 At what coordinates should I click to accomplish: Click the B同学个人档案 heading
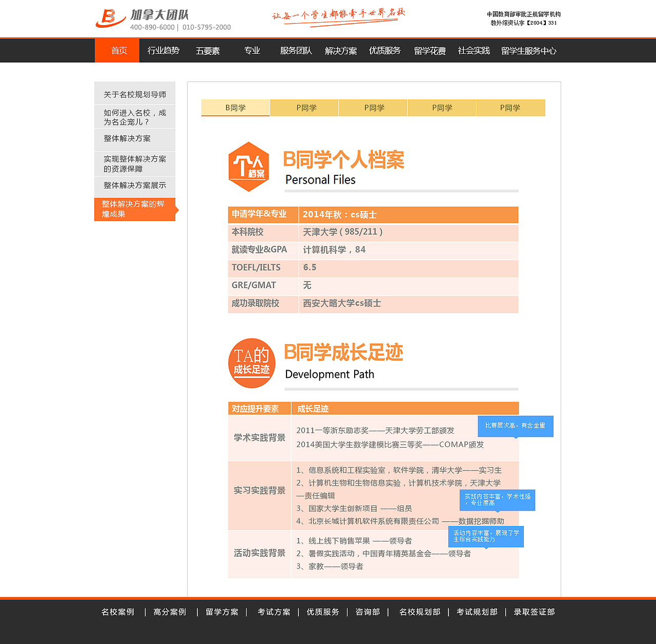(x=343, y=160)
